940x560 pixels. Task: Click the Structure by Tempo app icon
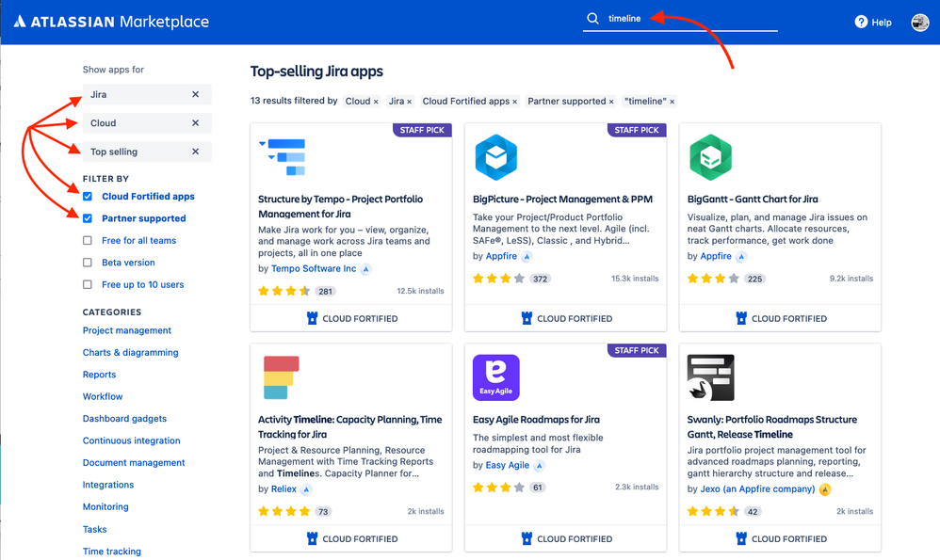click(x=283, y=157)
